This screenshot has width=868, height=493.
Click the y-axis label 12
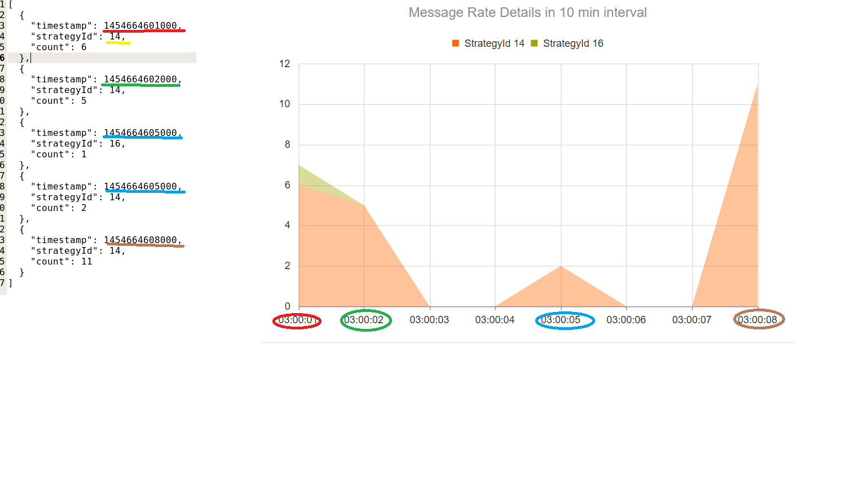pyautogui.click(x=285, y=64)
